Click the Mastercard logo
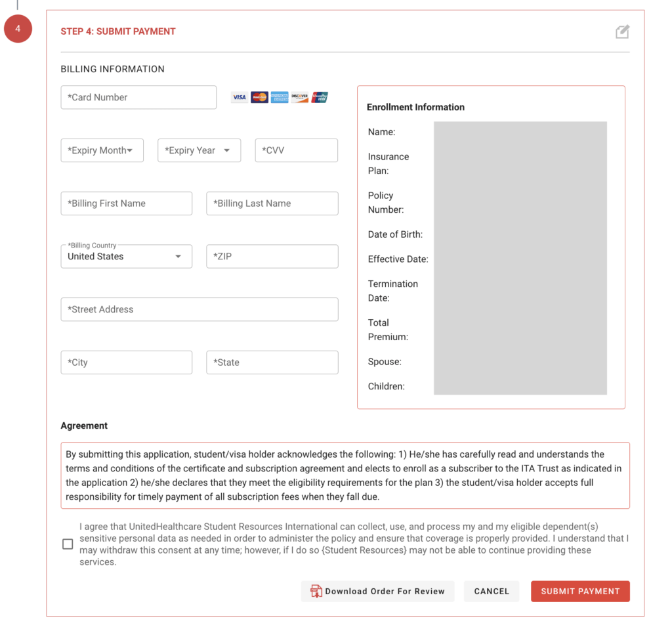This screenshot has height=633, width=672. 259,97
